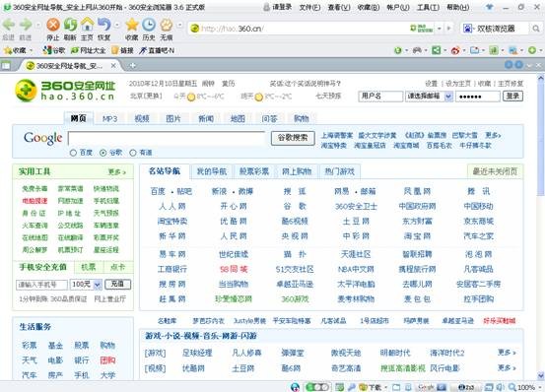Open the zoom level dropdown arrow in status bar
The width and height of the screenshot is (545, 392).
[539, 387]
